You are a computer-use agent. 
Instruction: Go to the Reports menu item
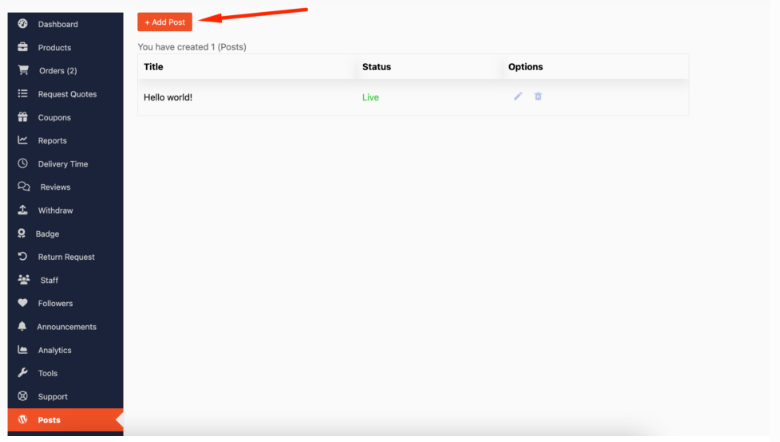pos(52,141)
